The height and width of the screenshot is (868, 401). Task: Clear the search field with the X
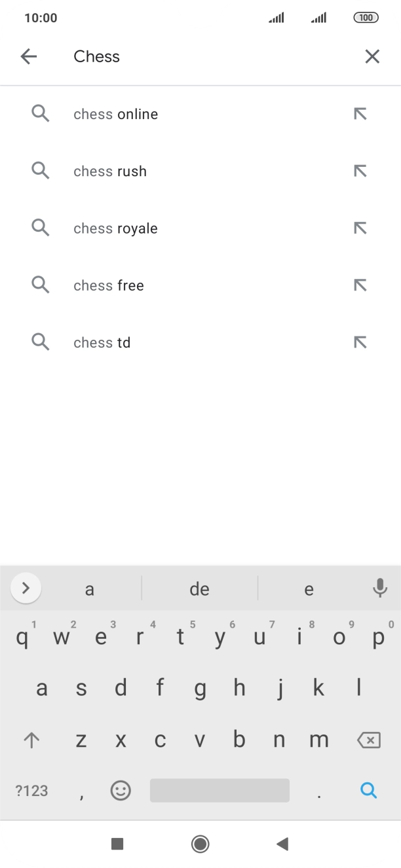[x=372, y=56]
